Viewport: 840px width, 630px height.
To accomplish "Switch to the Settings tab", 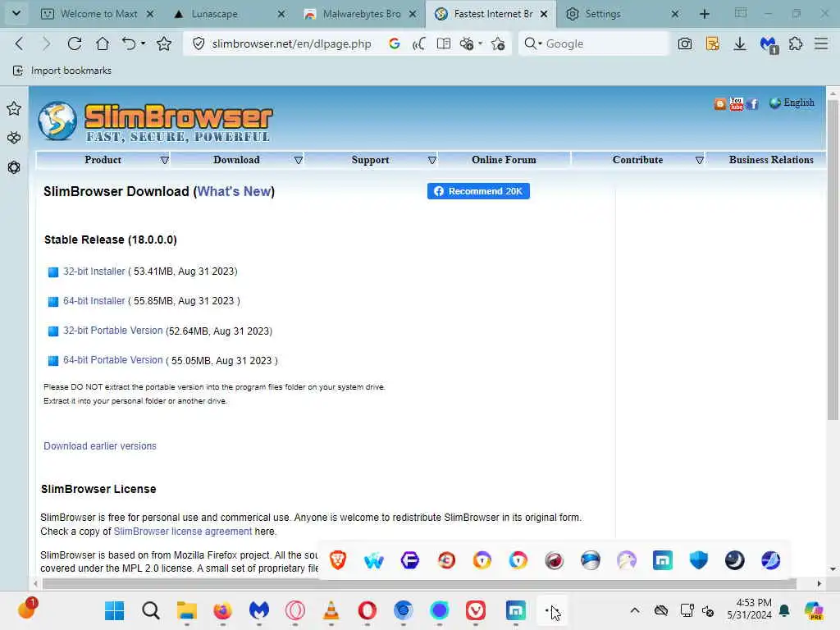I will point(616,14).
